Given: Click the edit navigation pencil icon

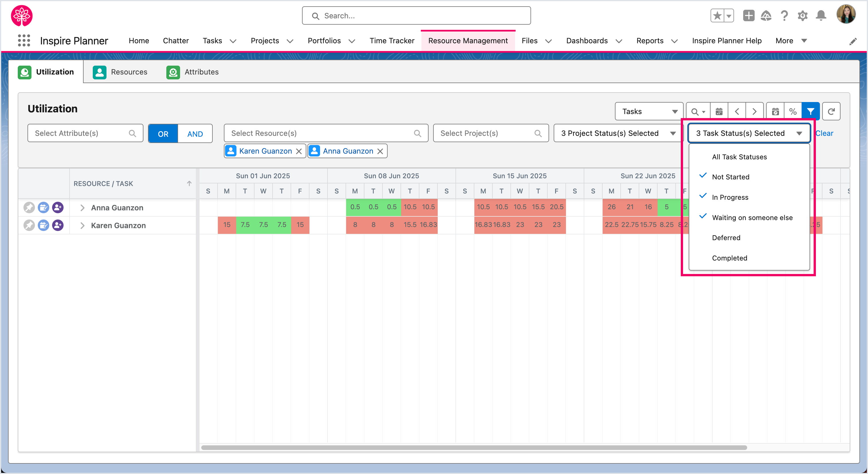Looking at the screenshot, I should coord(853,41).
